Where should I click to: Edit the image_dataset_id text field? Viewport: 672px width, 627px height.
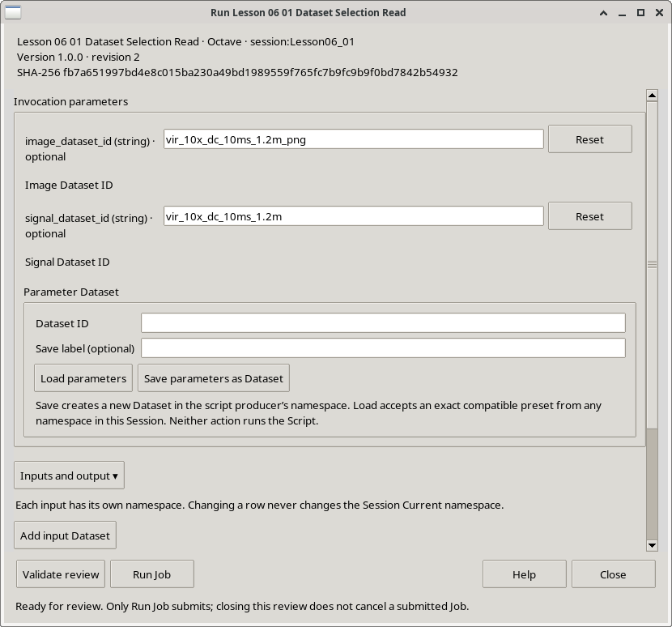click(x=354, y=139)
